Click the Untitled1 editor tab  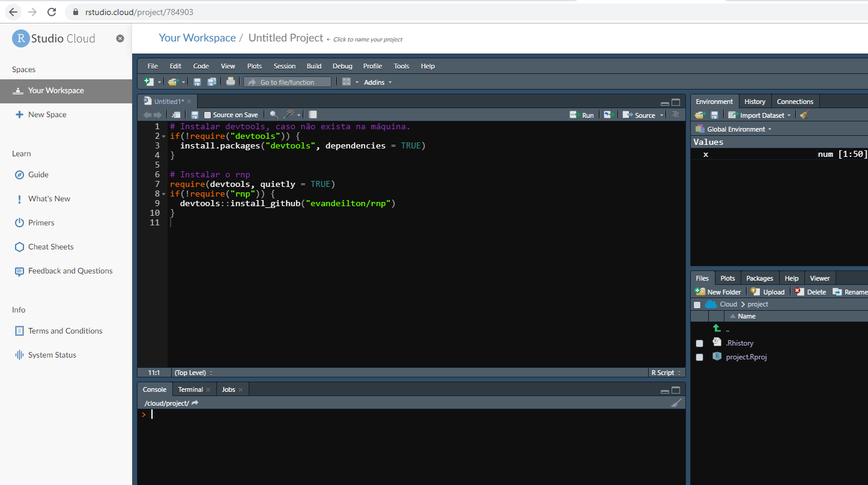pos(167,102)
